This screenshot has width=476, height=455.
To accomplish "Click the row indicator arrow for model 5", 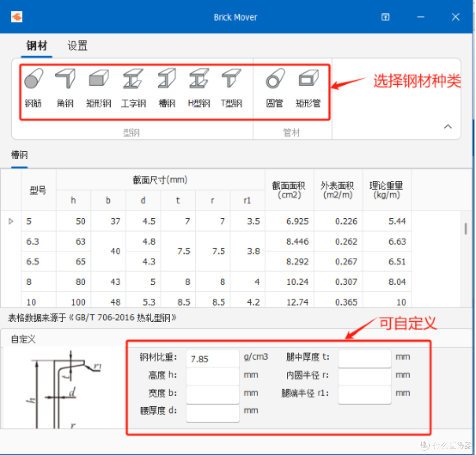I will pos(11,221).
